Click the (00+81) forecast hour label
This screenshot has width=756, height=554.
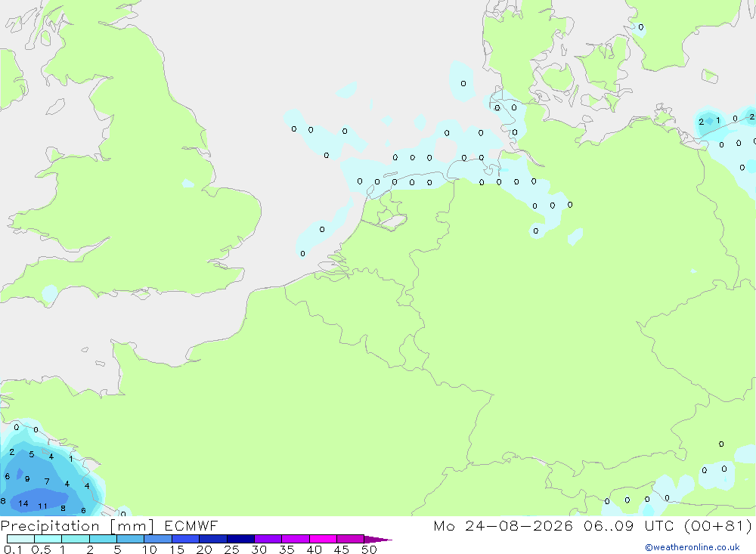click(718, 525)
